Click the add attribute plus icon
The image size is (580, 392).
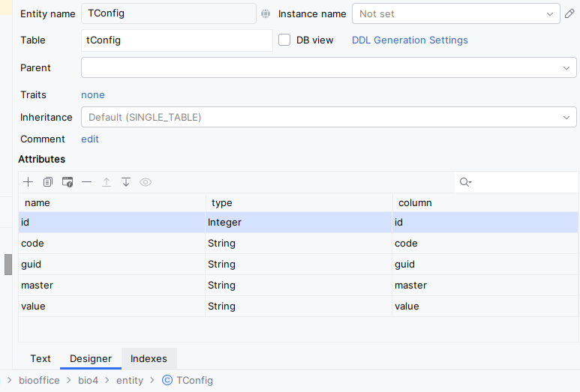click(x=29, y=182)
